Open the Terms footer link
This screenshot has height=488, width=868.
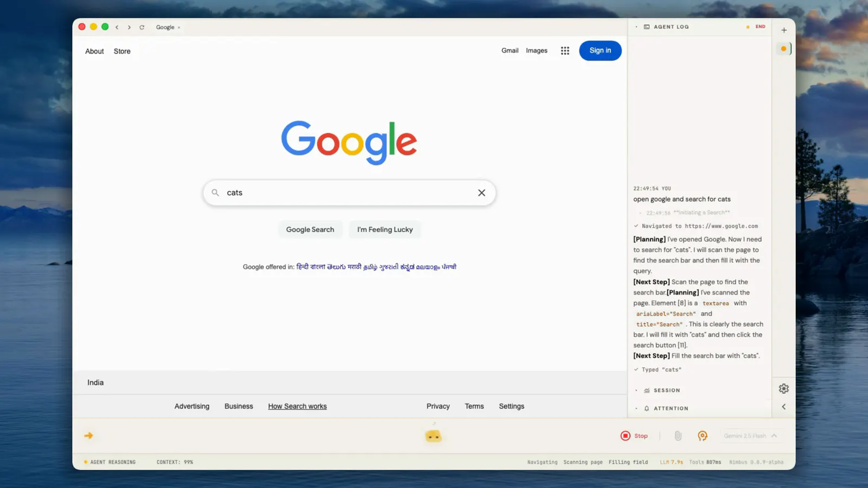(x=474, y=406)
